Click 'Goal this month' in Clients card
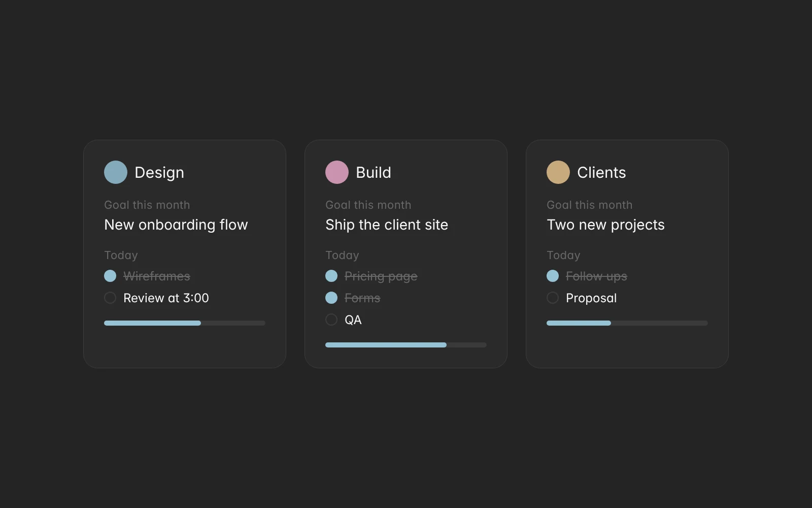This screenshot has height=508, width=812. click(x=590, y=205)
